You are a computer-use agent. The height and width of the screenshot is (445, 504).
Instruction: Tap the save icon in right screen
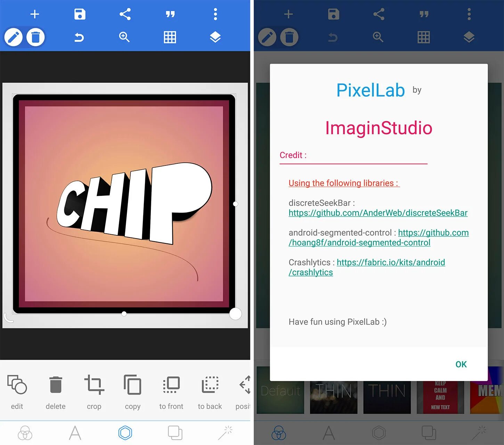(333, 14)
